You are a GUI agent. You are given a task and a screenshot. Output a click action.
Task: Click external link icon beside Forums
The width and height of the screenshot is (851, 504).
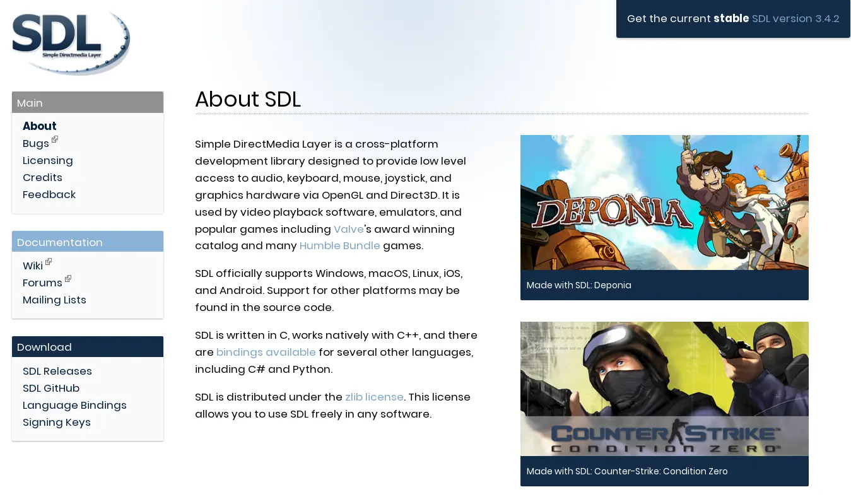coord(68,279)
